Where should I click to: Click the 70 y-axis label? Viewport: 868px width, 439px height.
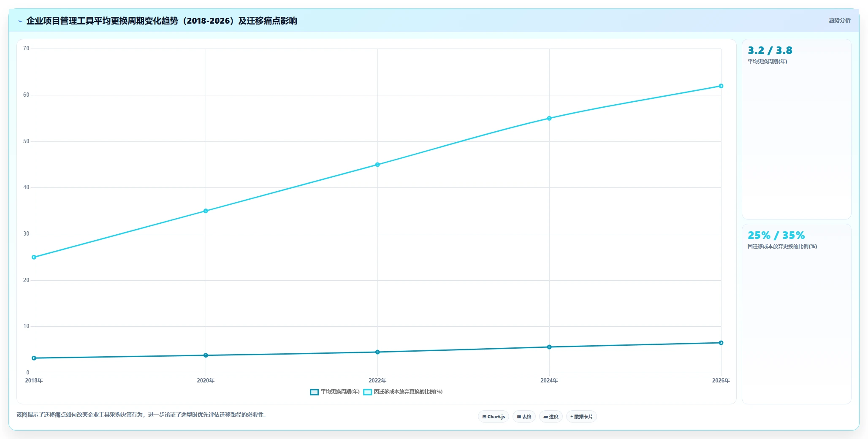[26, 49]
